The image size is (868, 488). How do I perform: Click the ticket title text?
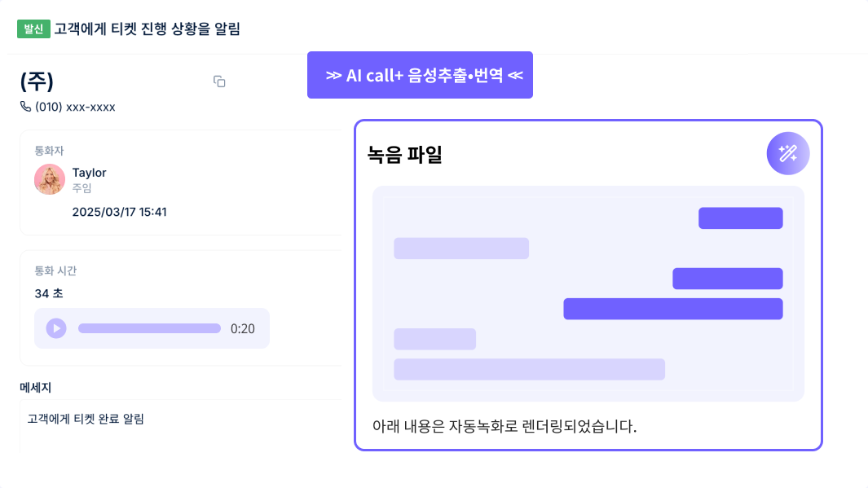(x=148, y=29)
